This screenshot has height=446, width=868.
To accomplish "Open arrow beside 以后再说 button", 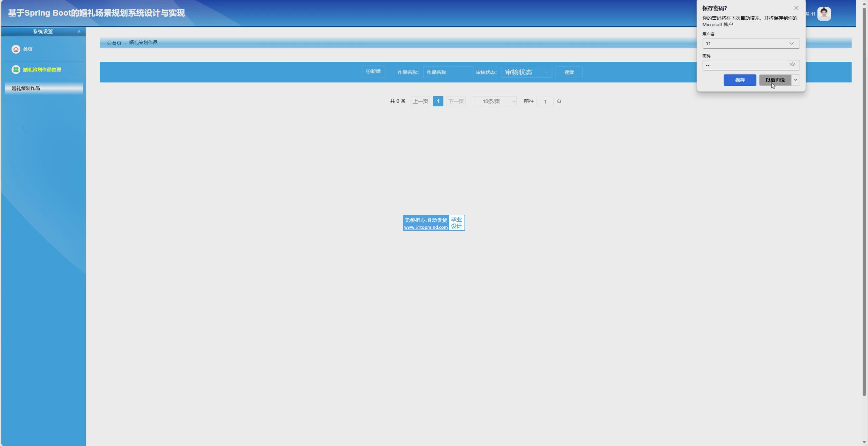I will tap(795, 80).
